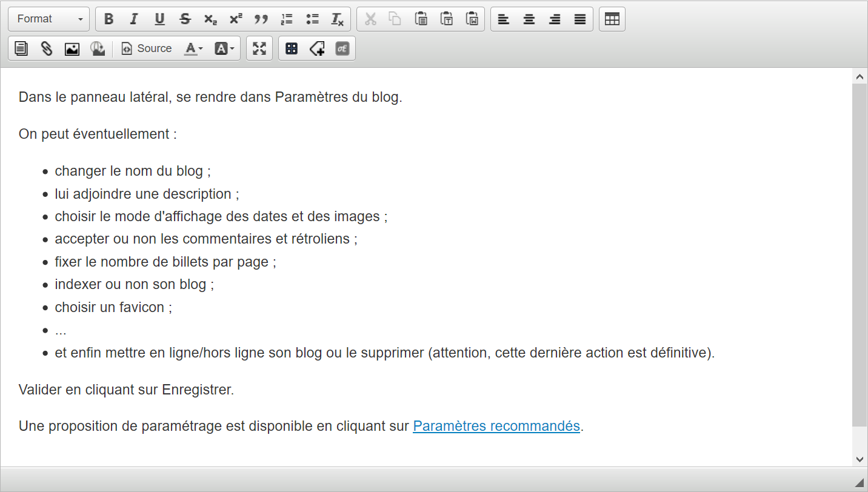The height and width of the screenshot is (492, 868).
Task: Insert a math formula
Action: tap(342, 48)
